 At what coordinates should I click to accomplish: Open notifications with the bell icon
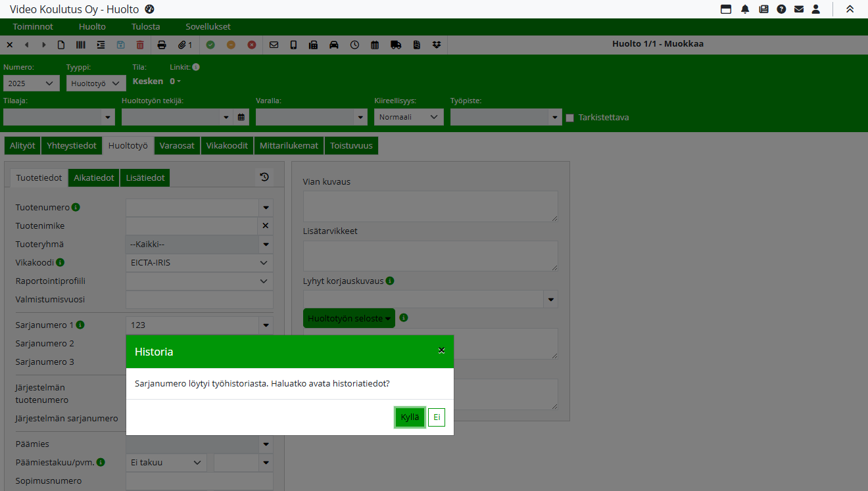point(745,9)
